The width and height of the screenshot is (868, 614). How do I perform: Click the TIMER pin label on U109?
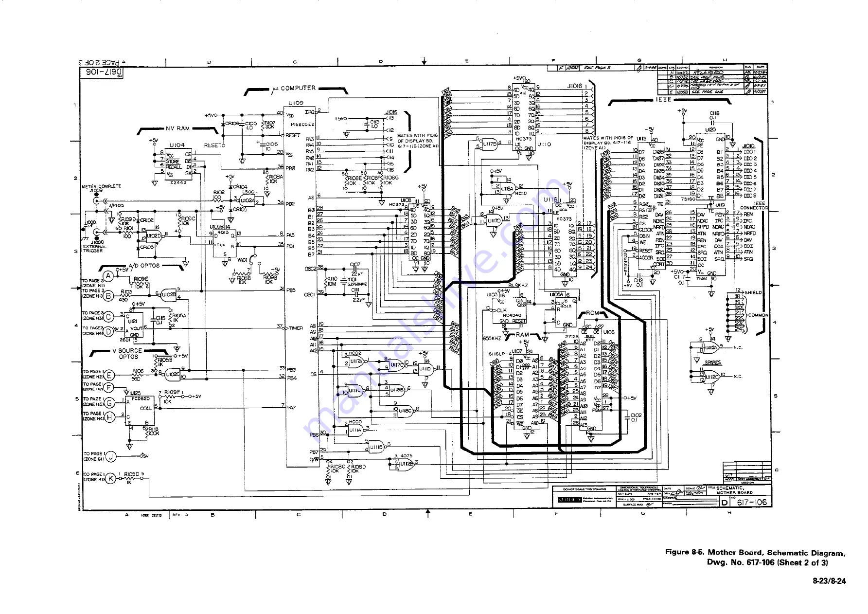coord(296,328)
